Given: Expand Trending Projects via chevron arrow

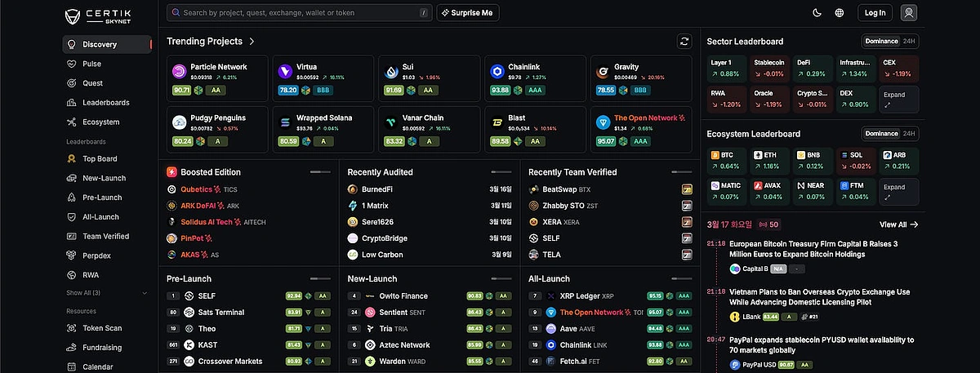Looking at the screenshot, I should click(252, 41).
